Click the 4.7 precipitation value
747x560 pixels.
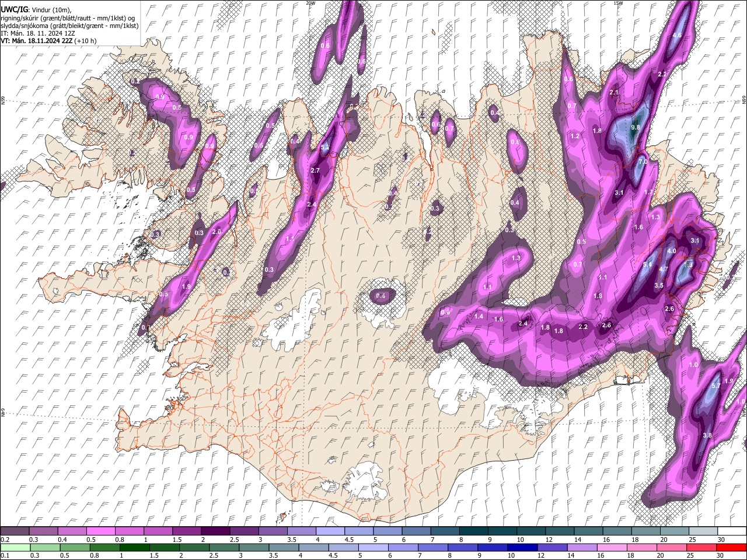point(664,269)
